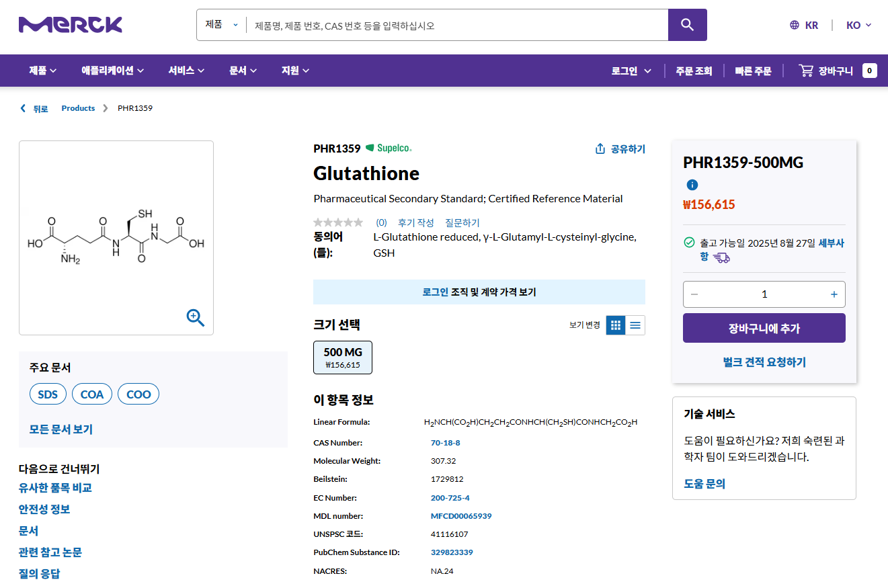Viewport: 888px width, 588px height.
Task: Click the quantity input field
Action: coord(764,294)
